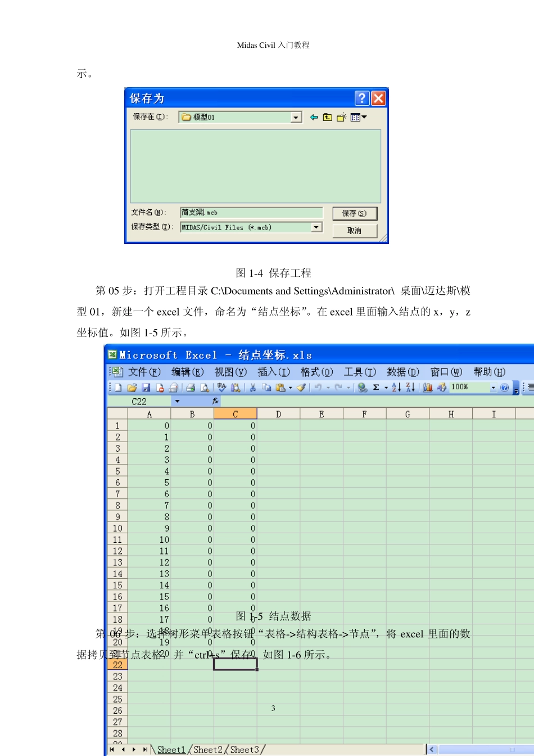Select column A header

tap(150, 414)
